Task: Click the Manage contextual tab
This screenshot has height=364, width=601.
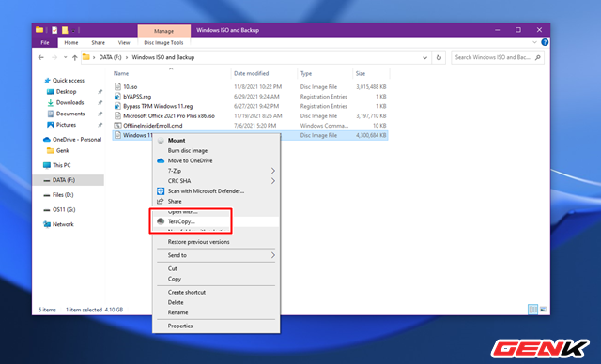Action: 163,31
